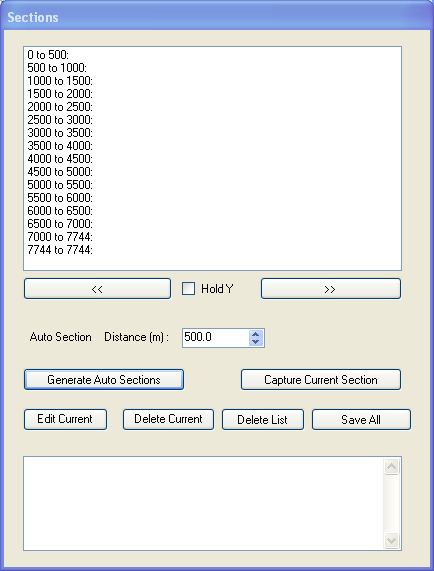434x571 pixels.
Task: Click scroll down arrow in bottom text box
Action: click(x=391, y=541)
